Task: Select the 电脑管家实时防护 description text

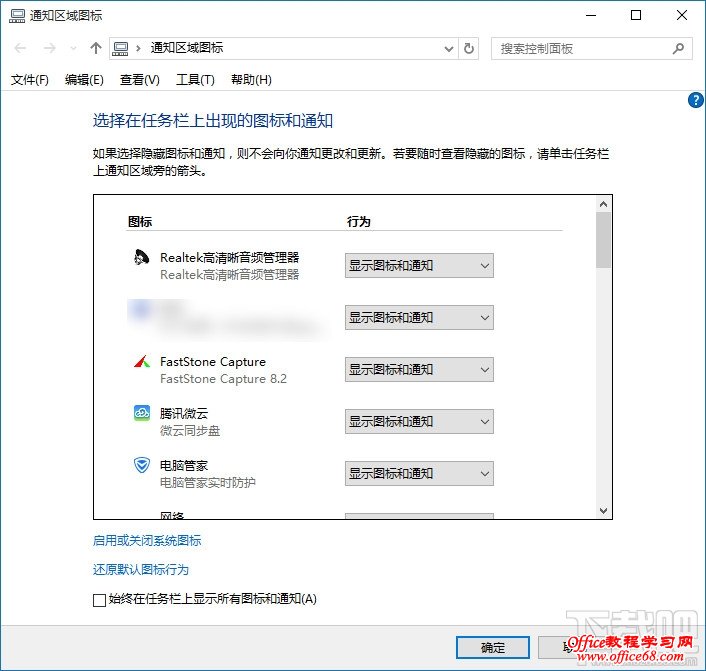Action: (208, 483)
